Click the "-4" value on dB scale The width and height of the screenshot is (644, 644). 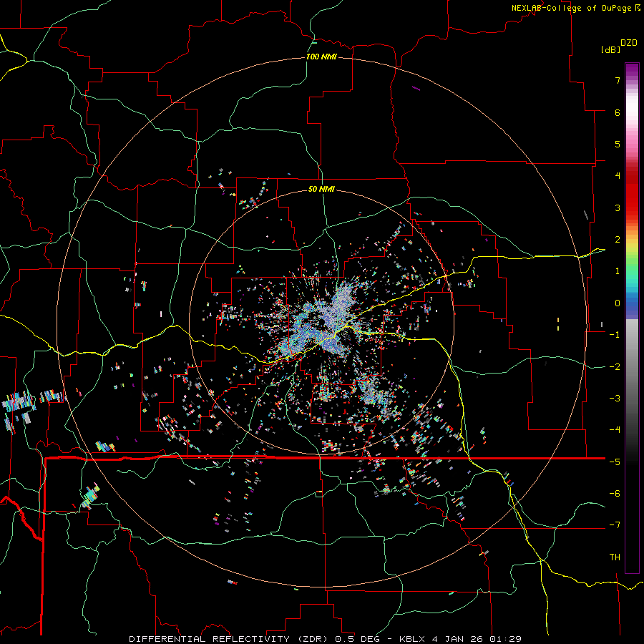tap(615, 430)
